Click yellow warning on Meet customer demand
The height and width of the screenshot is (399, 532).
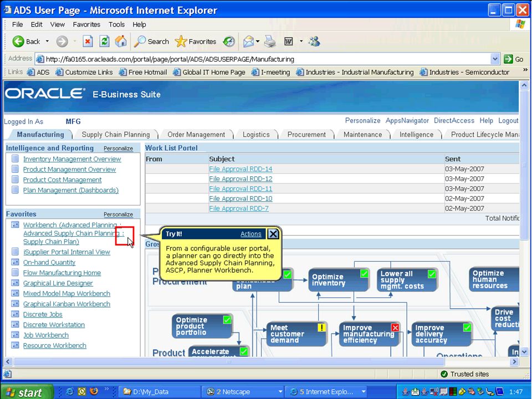point(321,328)
